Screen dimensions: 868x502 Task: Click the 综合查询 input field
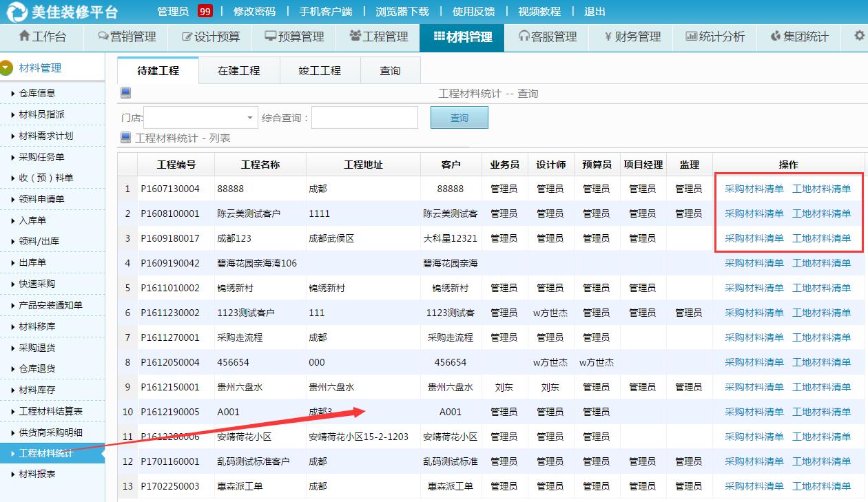[364, 117]
